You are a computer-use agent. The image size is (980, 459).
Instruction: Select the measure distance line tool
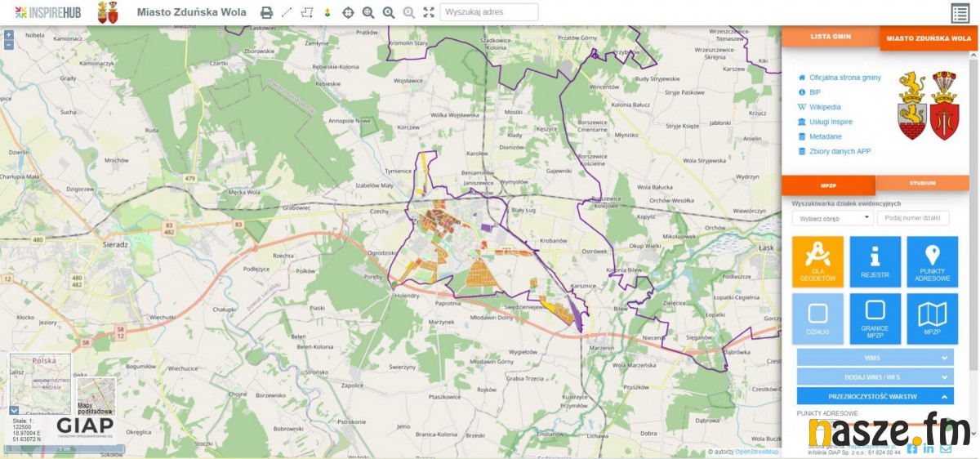coord(287,12)
